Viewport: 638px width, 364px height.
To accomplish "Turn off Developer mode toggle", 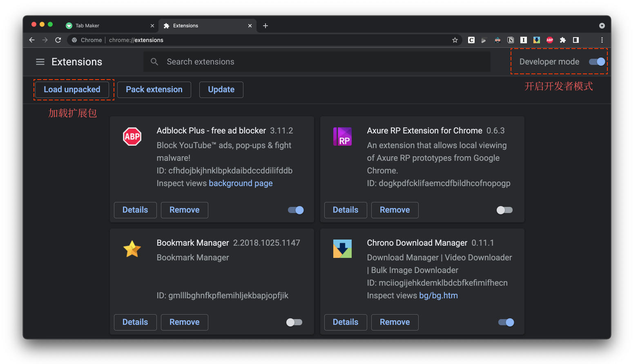I will point(597,62).
